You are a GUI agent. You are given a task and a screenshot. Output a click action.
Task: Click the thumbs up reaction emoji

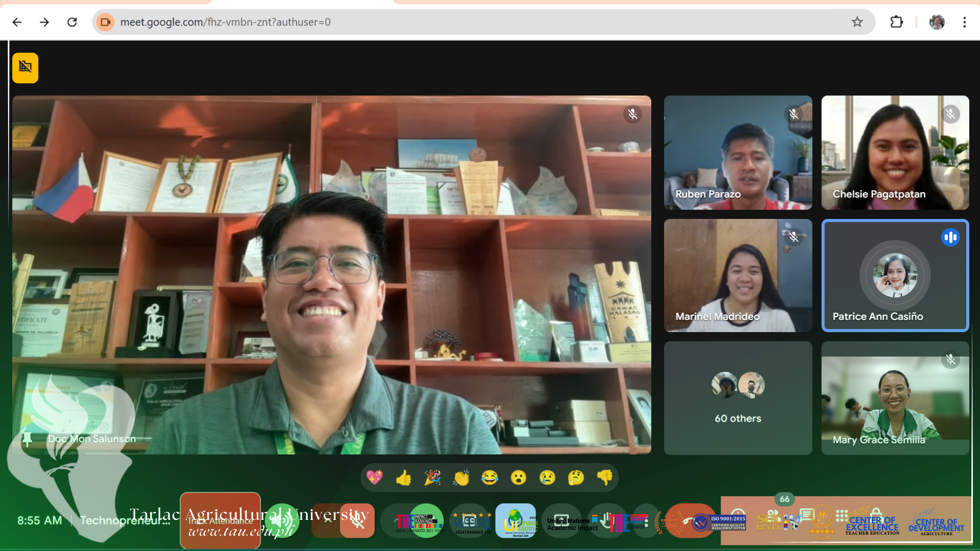[x=403, y=478]
